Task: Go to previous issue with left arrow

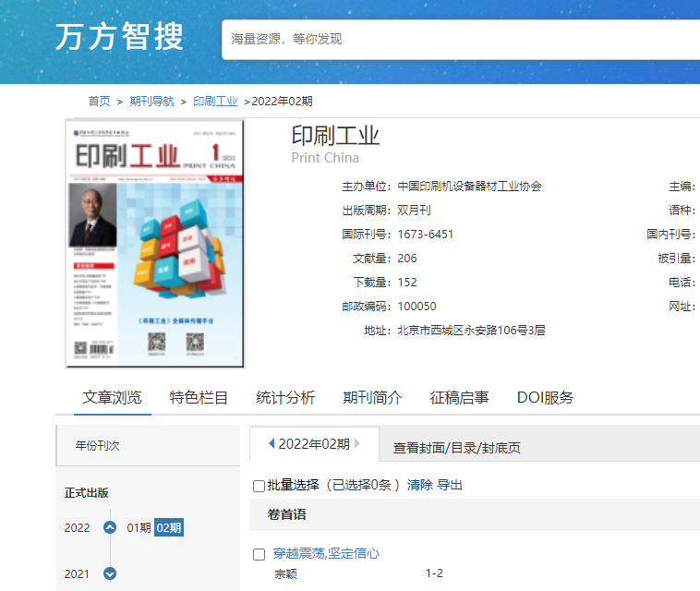Action: coord(272,443)
